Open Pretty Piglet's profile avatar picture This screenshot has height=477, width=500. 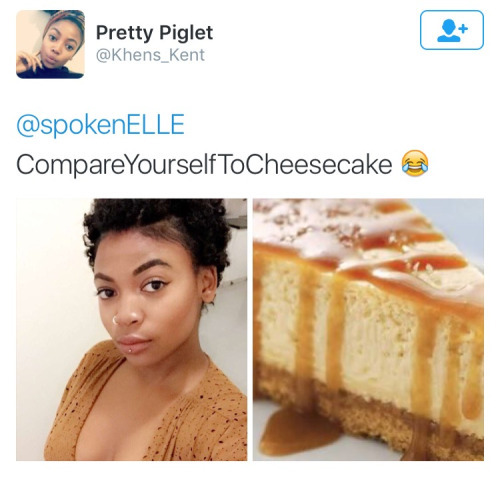pos(50,44)
